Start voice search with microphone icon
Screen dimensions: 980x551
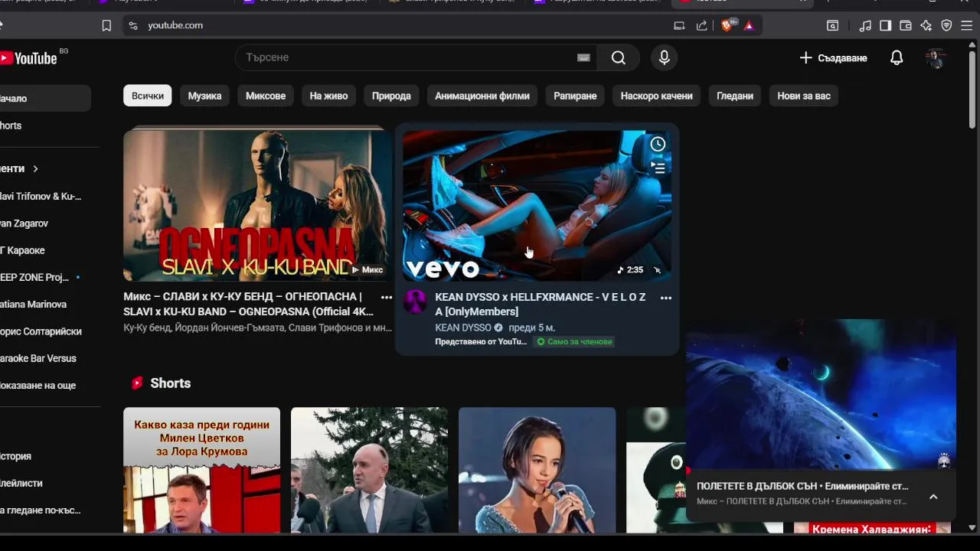(664, 57)
